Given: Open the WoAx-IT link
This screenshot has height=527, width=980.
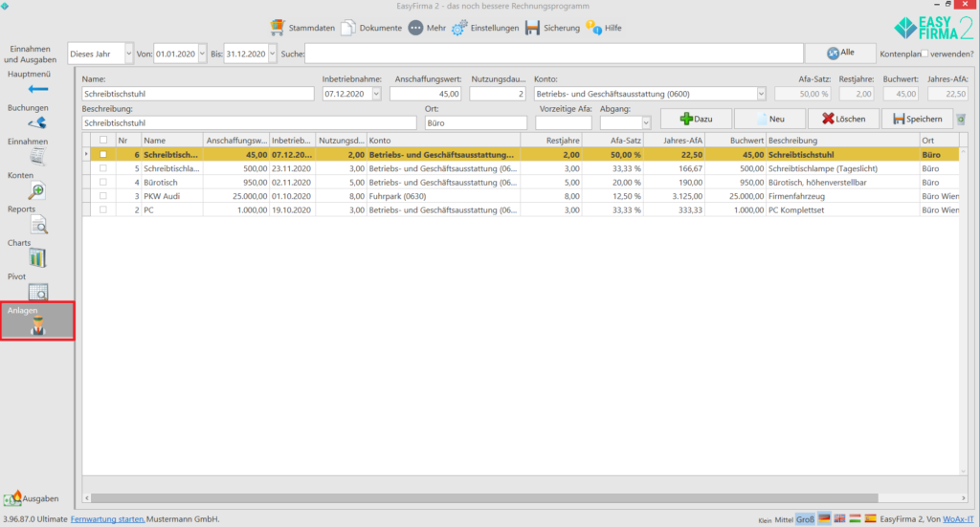Looking at the screenshot, I should 958,519.
